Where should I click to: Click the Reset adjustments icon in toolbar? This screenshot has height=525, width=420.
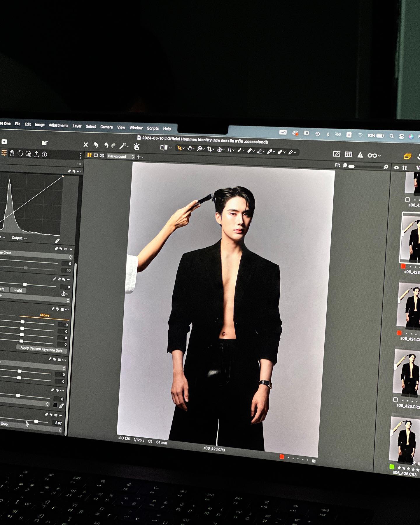tap(96, 145)
